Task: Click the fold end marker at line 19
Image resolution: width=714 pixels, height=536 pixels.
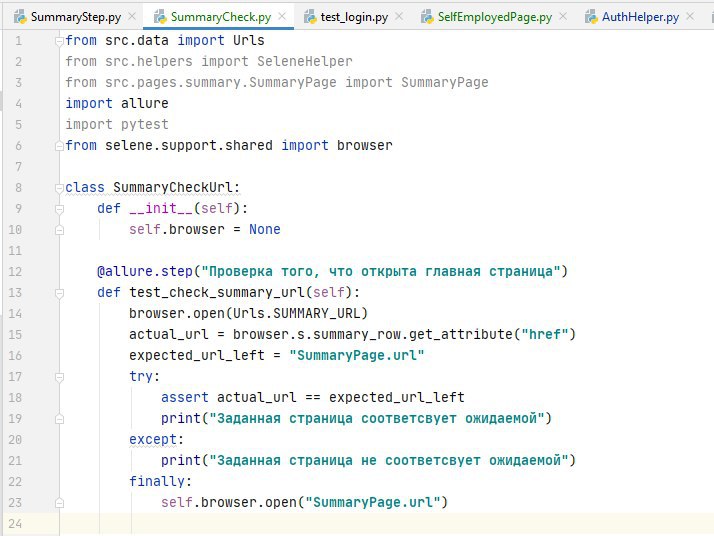Action: coord(59,419)
